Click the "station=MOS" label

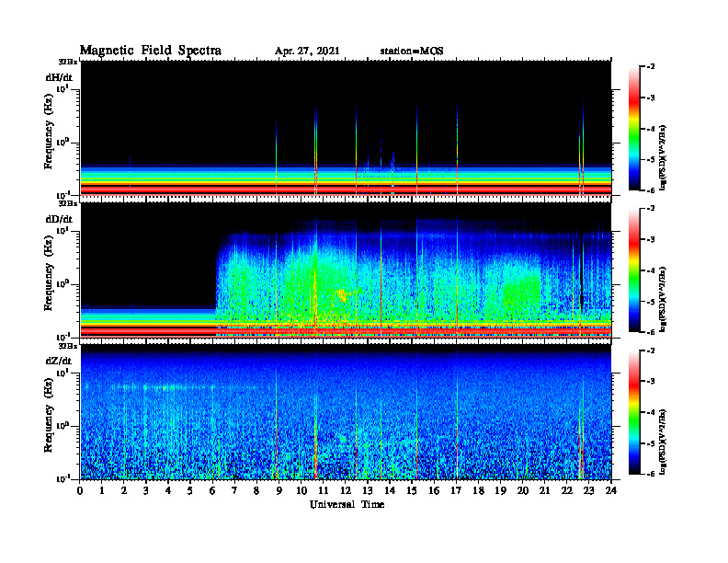pos(412,52)
